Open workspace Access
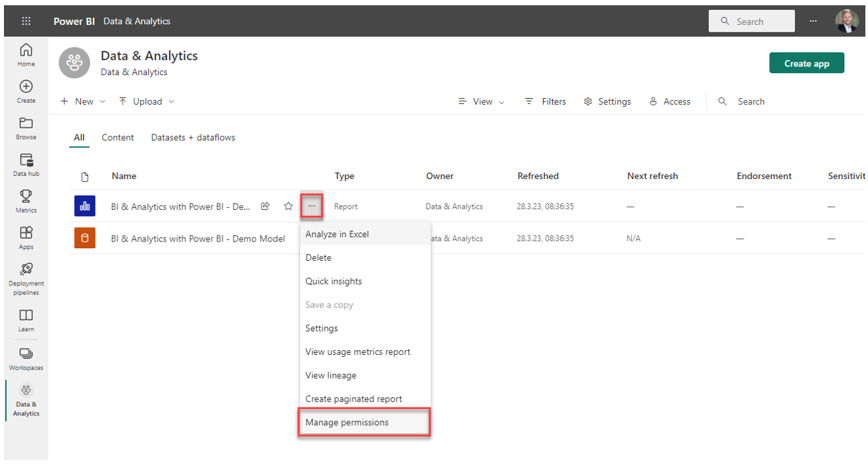Image resolution: width=868 pixels, height=466 pixels. pyautogui.click(x=670, y=101)
